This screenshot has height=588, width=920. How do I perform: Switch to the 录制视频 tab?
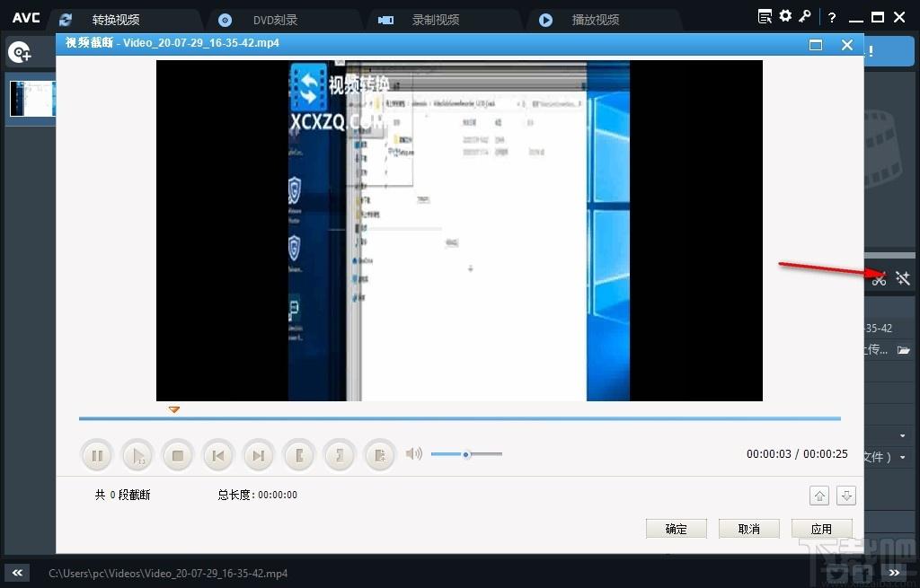pyautogui.click(x=436, y=20)
